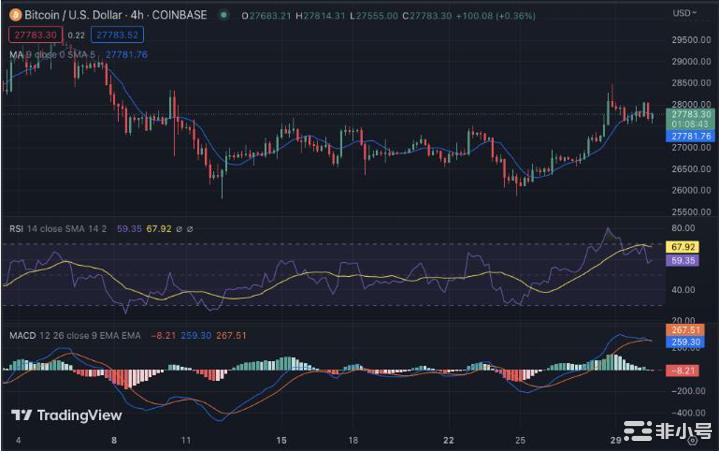Click the orange Bitcoin symbol icon
The width and height of the screenshot is (719, 451).
[15, 14]
